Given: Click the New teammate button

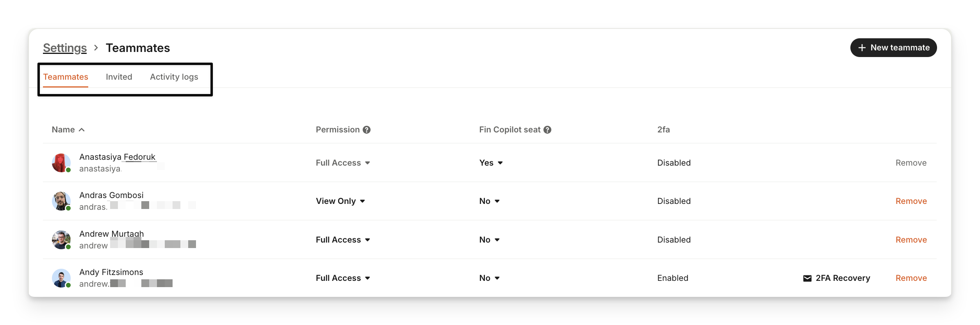Looking at the screenshot, I should click(893, 48).
